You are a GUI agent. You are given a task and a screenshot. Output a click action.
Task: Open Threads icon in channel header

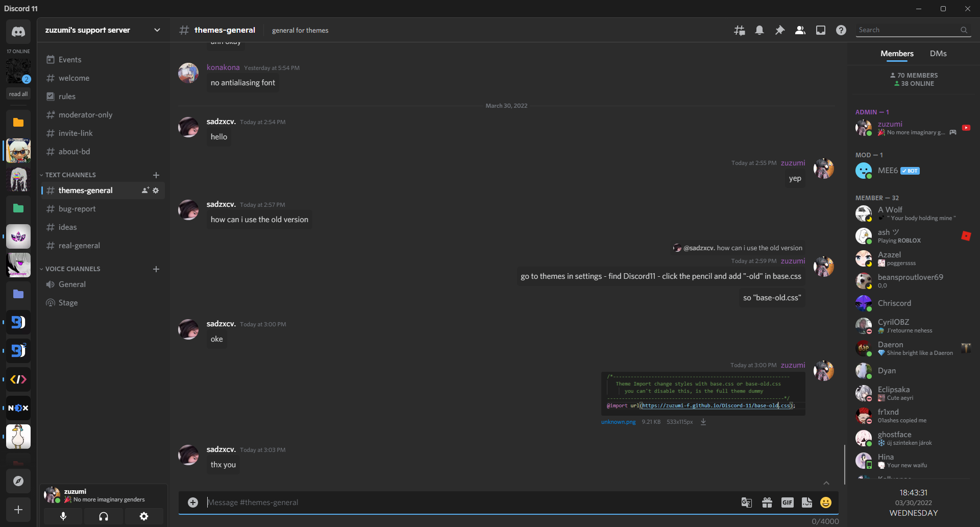pyautogui.click(x=739, y=30)
